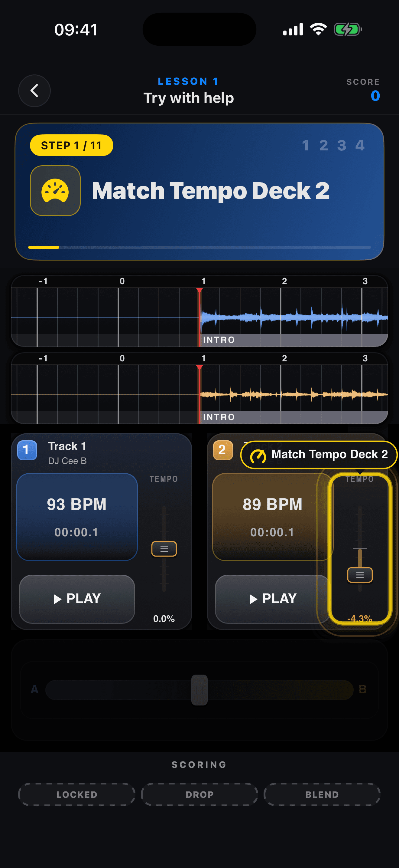Viewport: 399px width, 868px height.
Task: Tap the crossfader A label
Action: point(35,689)
